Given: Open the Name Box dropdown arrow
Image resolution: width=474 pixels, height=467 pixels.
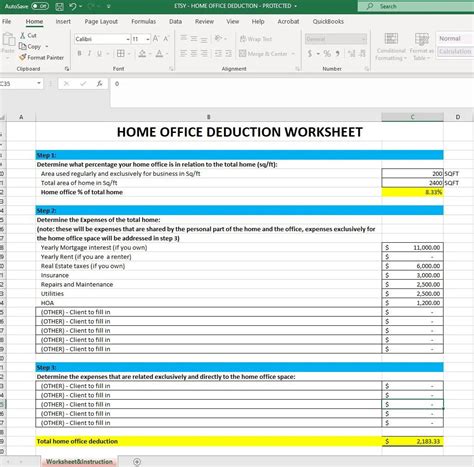Looking at the screenshot, I should pos(39,83).
